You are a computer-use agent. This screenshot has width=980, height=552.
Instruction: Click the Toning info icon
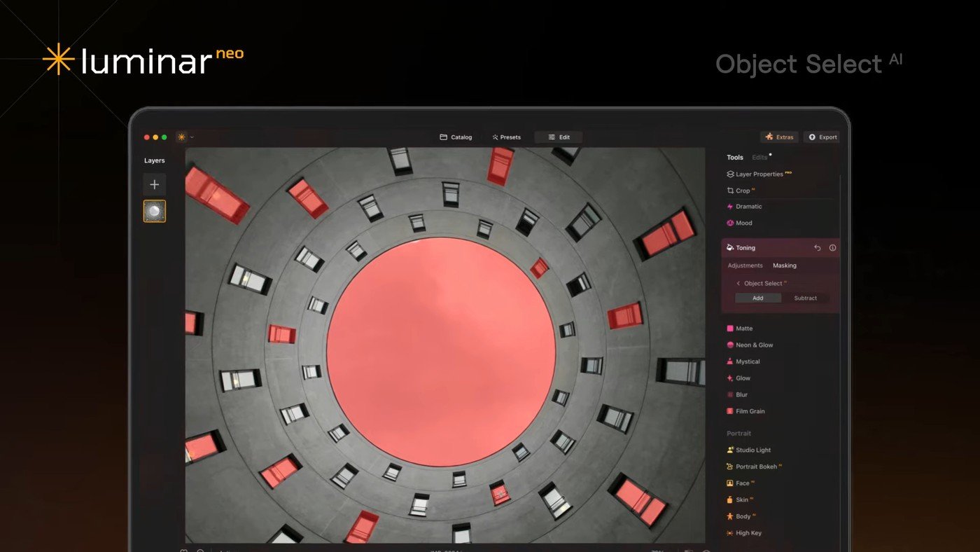point(832,248)
